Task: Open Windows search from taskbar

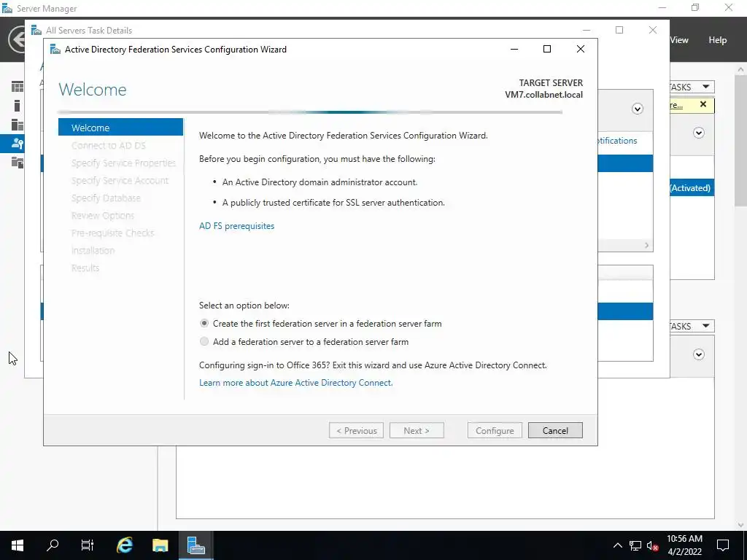Action: point(53,545)
